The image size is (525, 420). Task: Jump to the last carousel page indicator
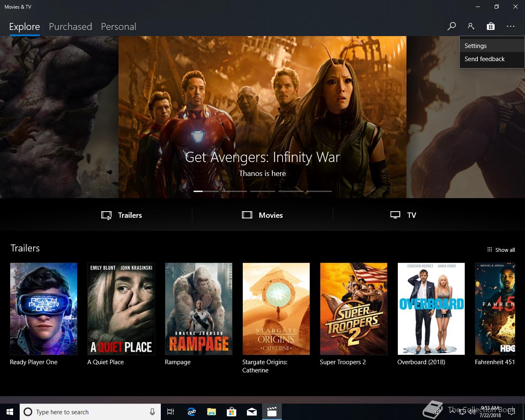[319, 191]
